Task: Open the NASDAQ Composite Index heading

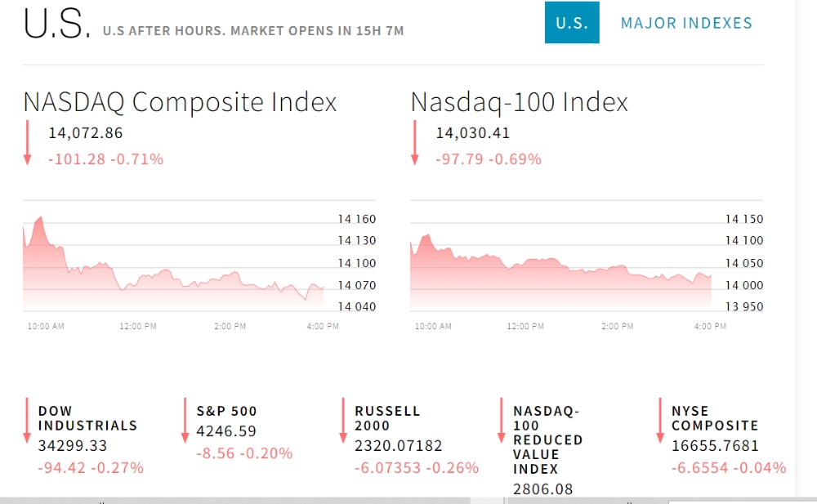Action: coord(181,101)
